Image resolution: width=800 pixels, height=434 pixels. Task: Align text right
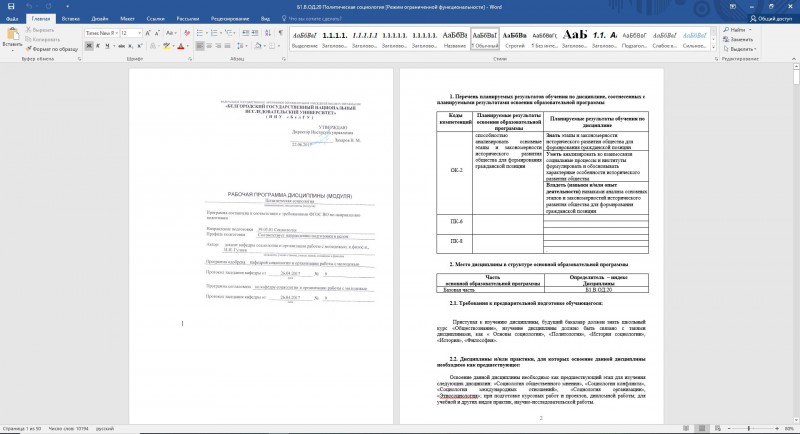tap(218, 46)
